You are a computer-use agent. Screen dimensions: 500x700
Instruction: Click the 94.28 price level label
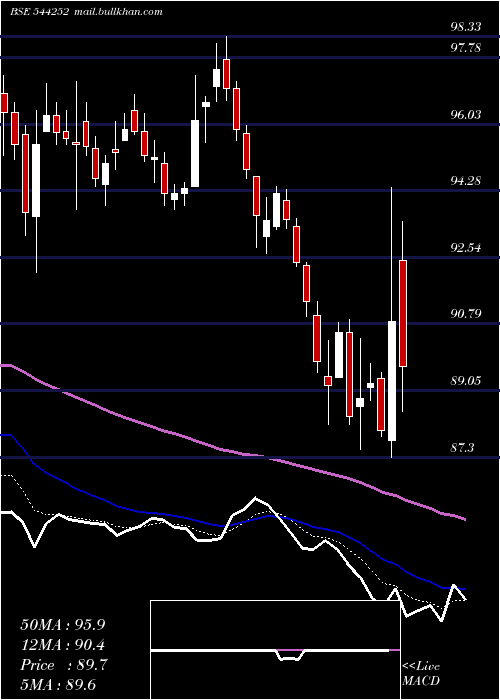tap(466, 181)
